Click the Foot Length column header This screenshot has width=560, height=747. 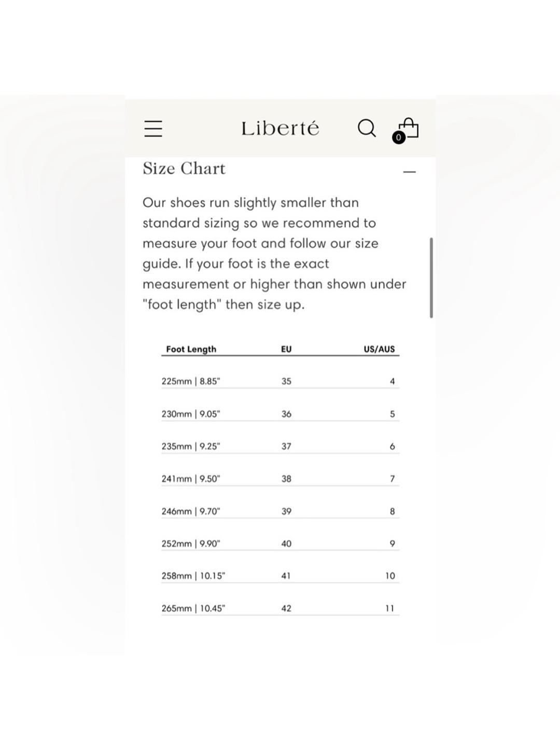point(191,349)
